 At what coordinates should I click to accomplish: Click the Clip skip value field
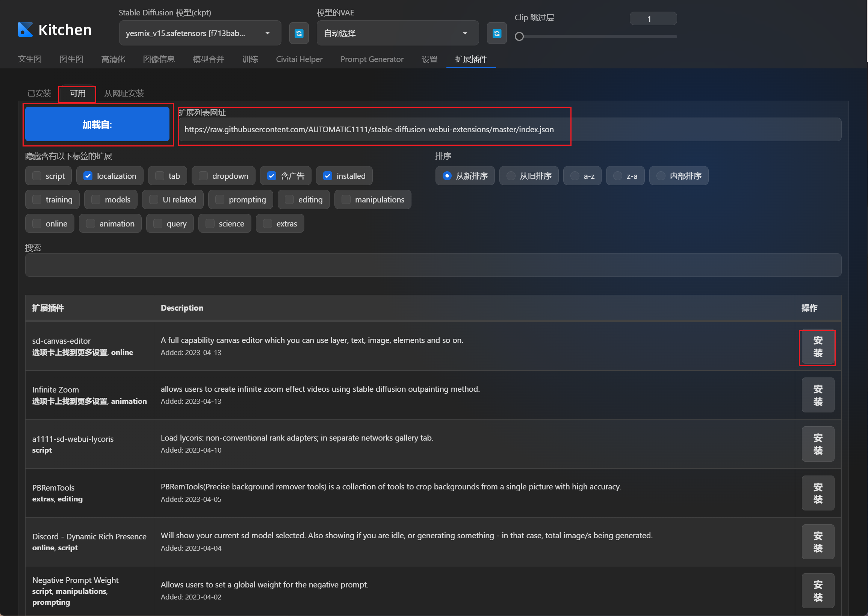coord(653,18)
